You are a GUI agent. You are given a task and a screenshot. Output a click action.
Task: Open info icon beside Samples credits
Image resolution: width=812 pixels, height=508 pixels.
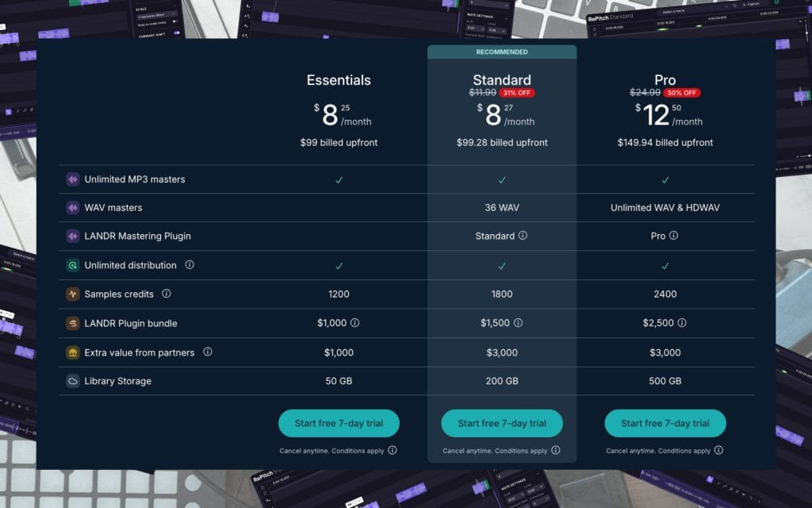click(x=167, y=294)
